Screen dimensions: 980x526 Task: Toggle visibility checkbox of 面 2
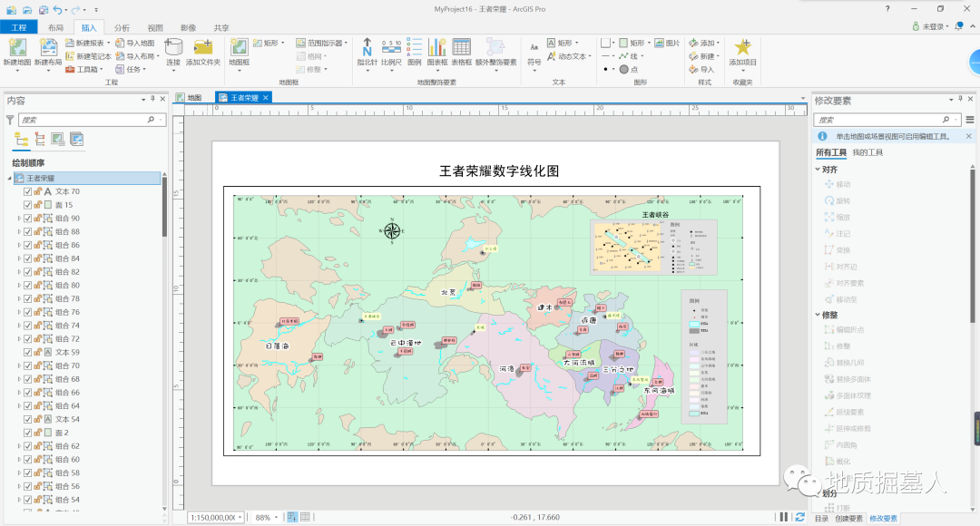(27, 433)
